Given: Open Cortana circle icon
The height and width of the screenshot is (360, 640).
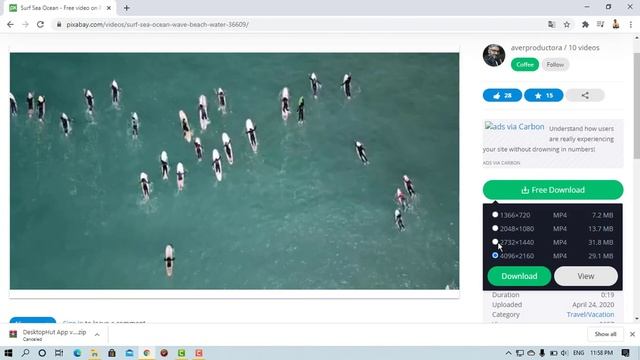Looking at the screenshot, I should click(42, 353).
